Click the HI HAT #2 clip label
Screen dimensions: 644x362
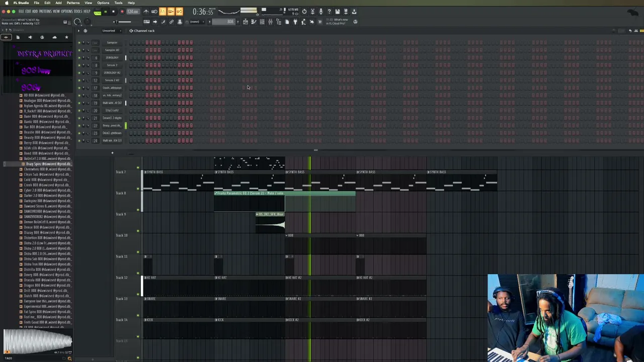(x=294, y=278)
